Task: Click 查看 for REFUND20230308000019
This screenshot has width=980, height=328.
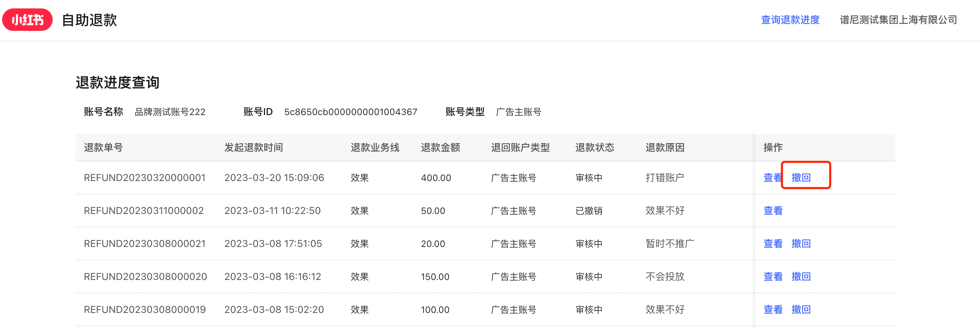Action: click(x=773, y=310)
